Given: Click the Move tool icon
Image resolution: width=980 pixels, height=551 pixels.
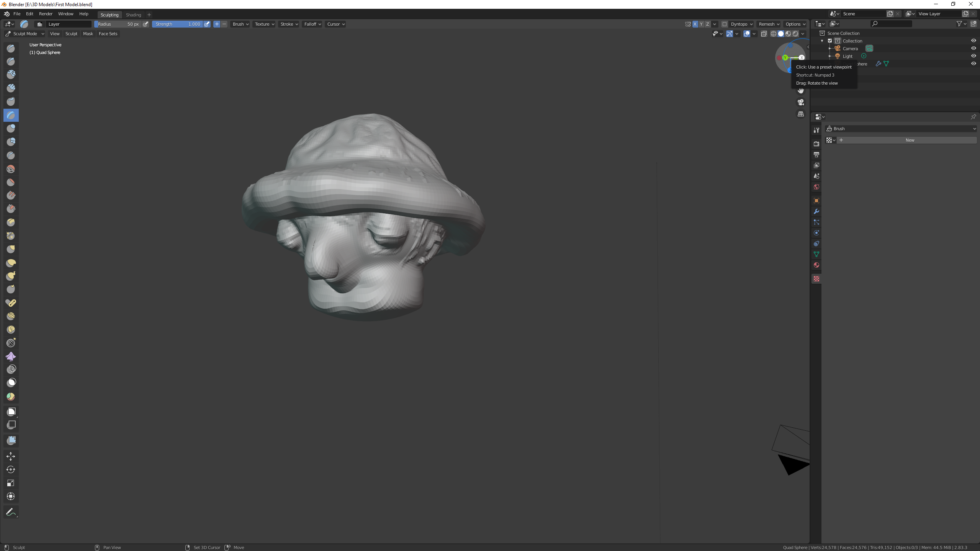Looking at the screenshot, I should click(x=11, y=456).
